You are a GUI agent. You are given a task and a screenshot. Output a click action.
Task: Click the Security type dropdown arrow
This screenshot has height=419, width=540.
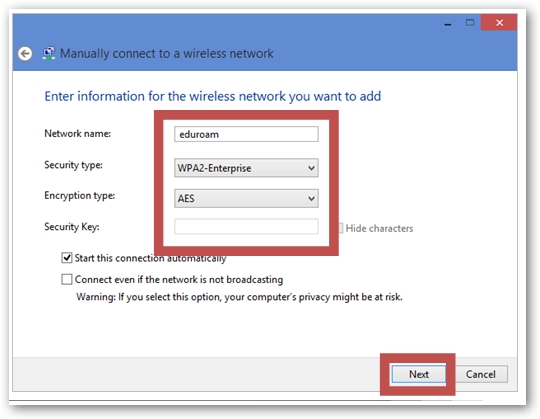[x=311, y=168]
